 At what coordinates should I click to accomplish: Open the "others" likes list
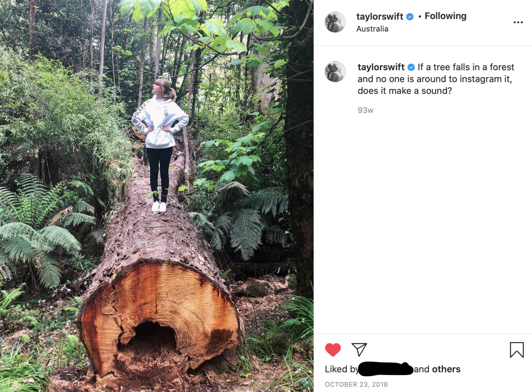[x=446, y=369]
